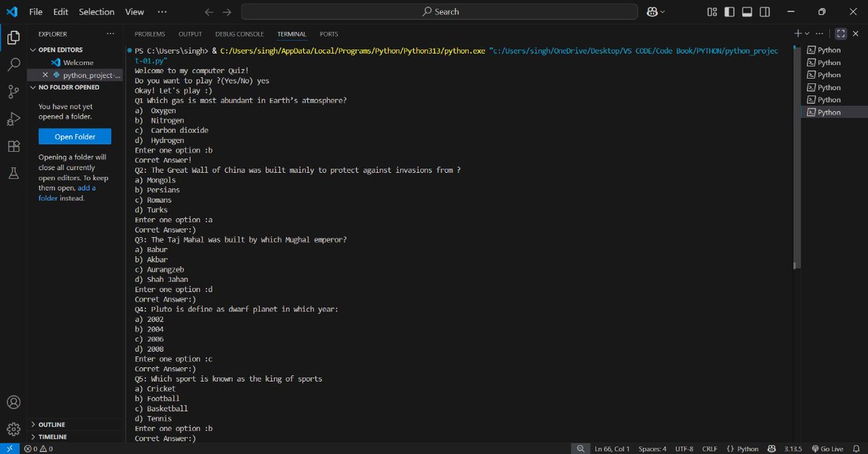Open Explorer views and more actions ellipsis

[x=111, y=34]
